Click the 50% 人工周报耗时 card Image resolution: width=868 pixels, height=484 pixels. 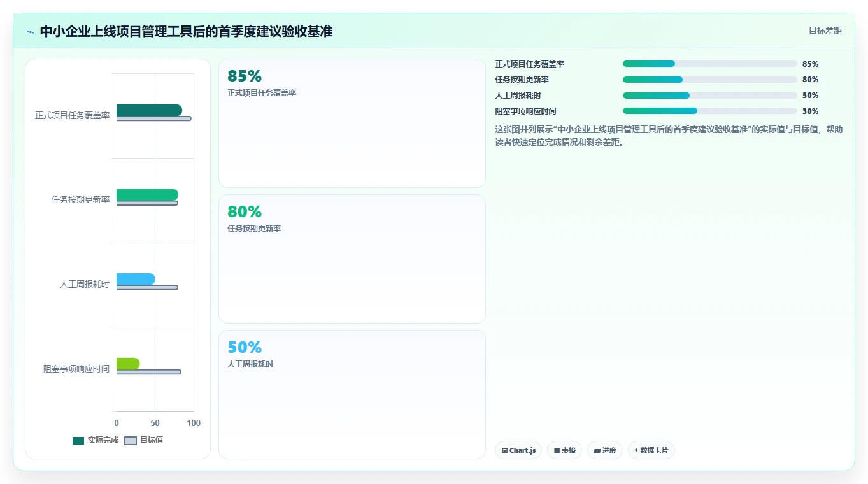pyautogui.click(x=352, y=394)
